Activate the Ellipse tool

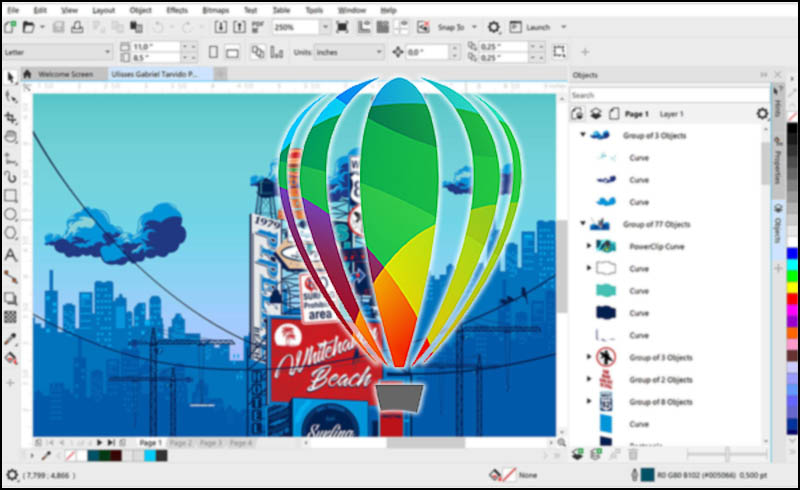coord(11,215)
